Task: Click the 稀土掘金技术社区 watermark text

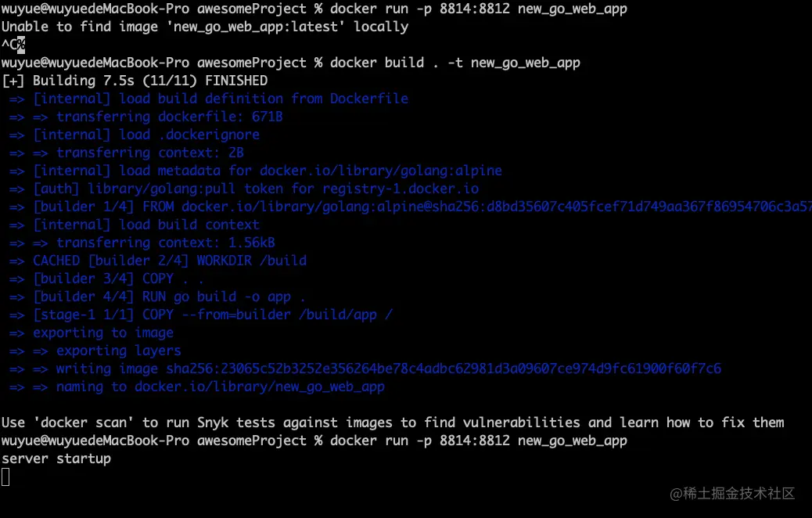Action: pyautogui.click(x=731, y=493)
